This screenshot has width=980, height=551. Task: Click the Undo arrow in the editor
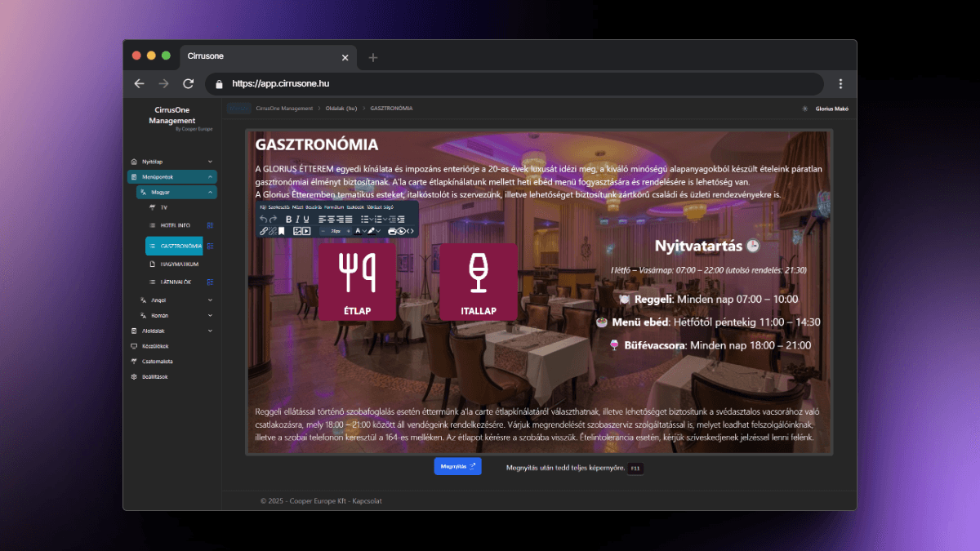click(x=264, y=218)
